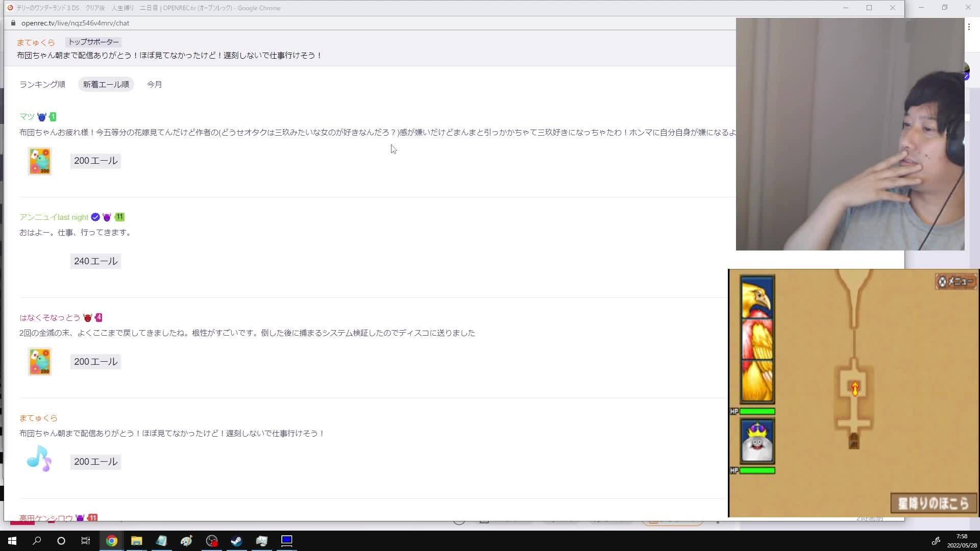Click the 星降りのほこら location label in game
Viewport: 980px width, 551px height.
[934, 503]
